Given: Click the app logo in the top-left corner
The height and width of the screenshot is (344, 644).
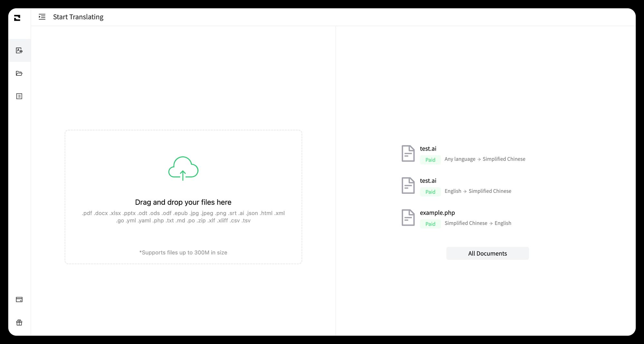Looking at the screenshot, I should [x=17, y=18].
